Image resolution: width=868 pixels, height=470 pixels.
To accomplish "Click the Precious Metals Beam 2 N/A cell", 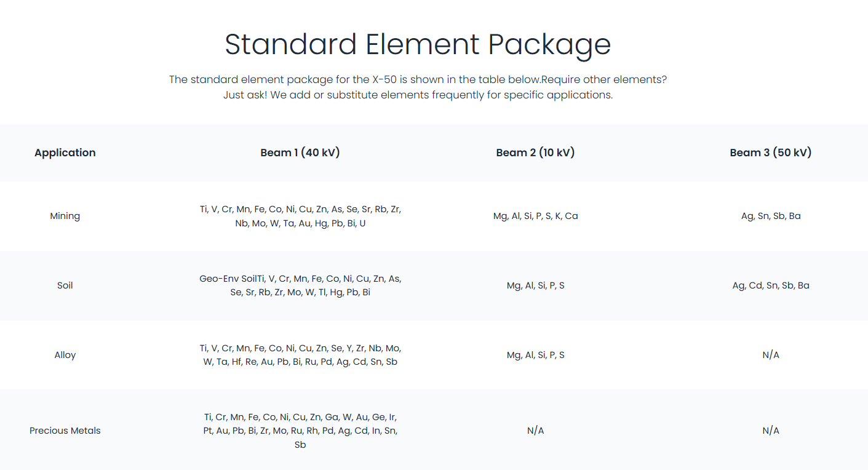I will pyautogui.click(x=535, y=431).
